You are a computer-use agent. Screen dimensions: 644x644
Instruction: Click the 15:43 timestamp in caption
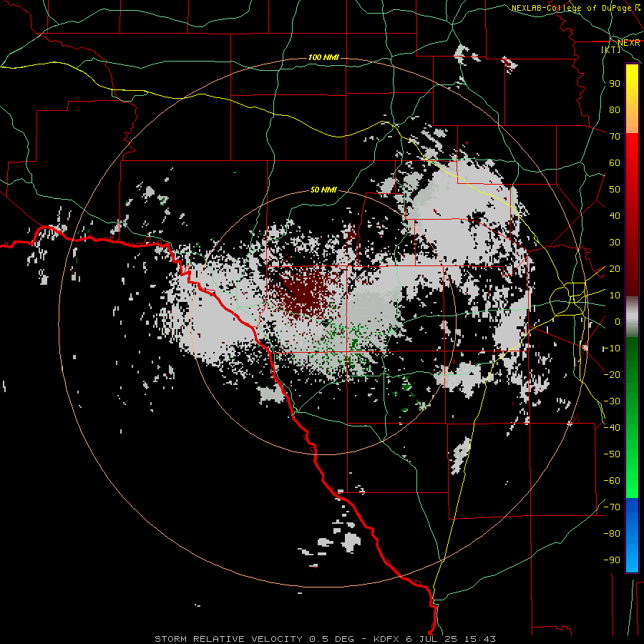480,639
